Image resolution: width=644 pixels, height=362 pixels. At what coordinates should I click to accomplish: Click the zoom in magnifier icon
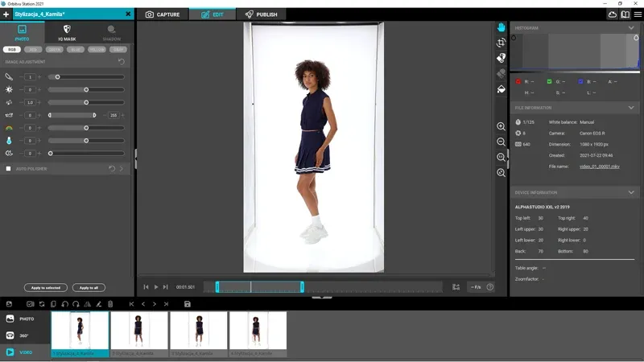(501, 126)
